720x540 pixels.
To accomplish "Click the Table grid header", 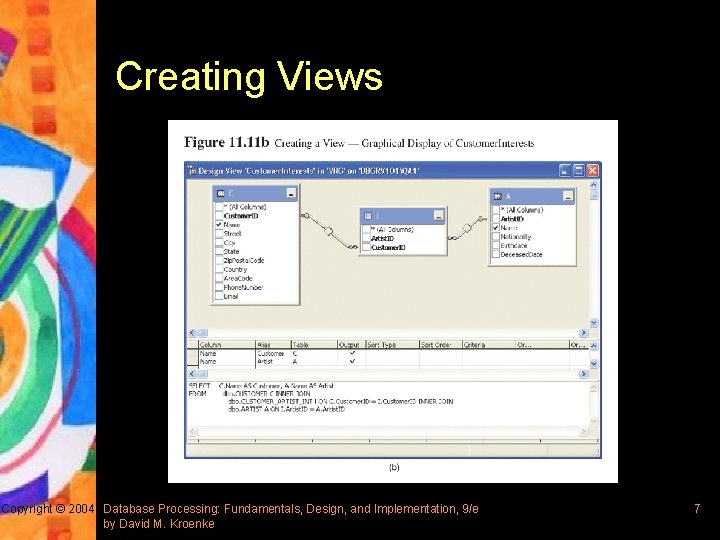I will [x=314, y=345].
